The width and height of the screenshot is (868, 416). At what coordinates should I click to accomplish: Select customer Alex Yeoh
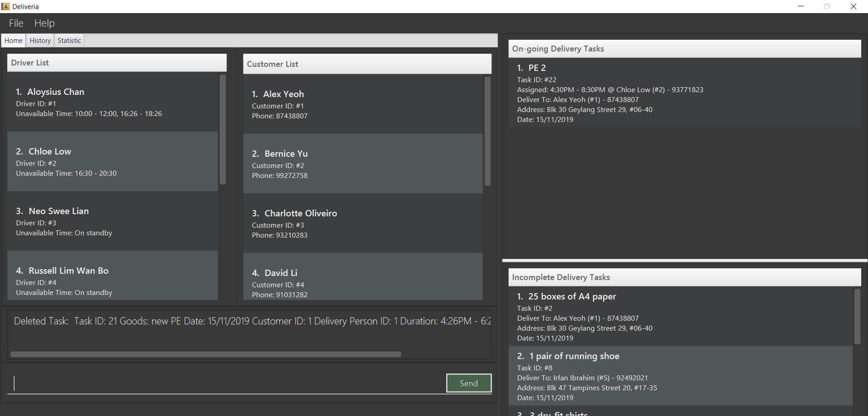(x=363, y=104)
